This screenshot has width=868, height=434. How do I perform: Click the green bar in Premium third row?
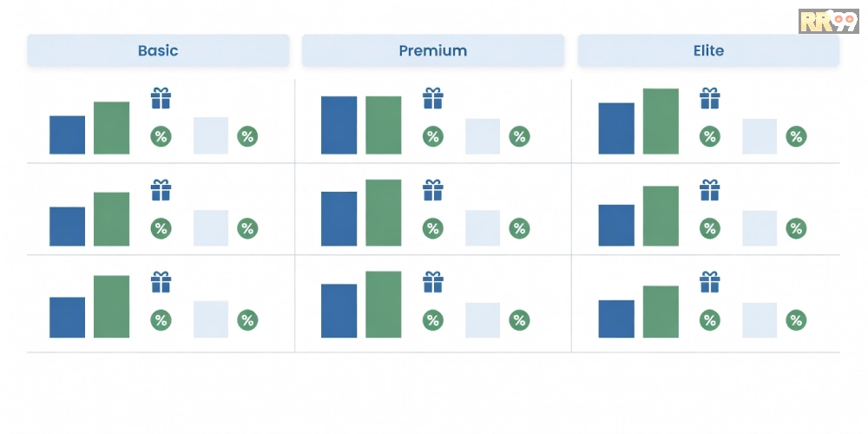[384, 305]
